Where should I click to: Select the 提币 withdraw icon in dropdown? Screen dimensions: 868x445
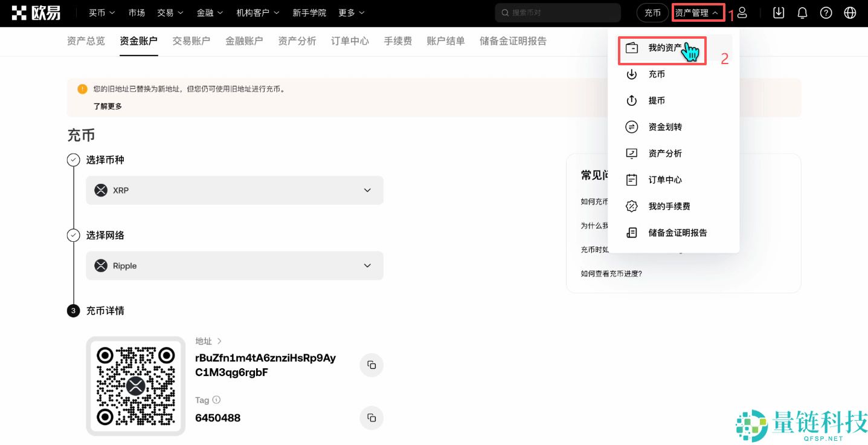[x=632, y=100]
